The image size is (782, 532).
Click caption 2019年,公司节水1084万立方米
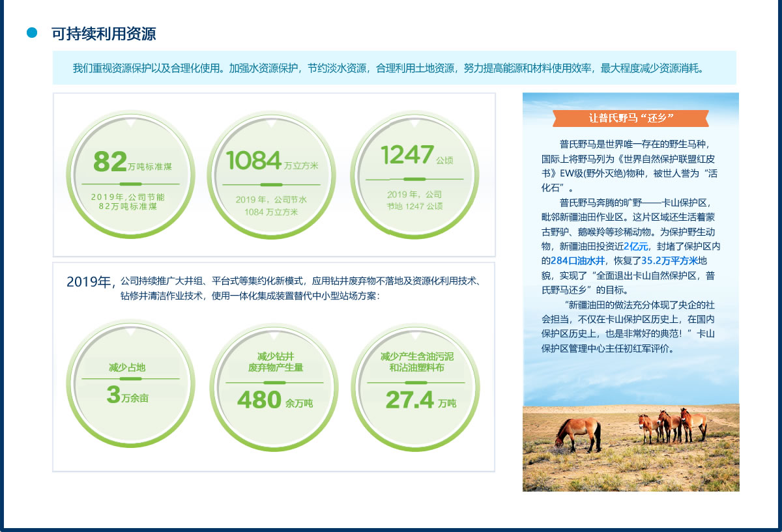tap(271, 206)
